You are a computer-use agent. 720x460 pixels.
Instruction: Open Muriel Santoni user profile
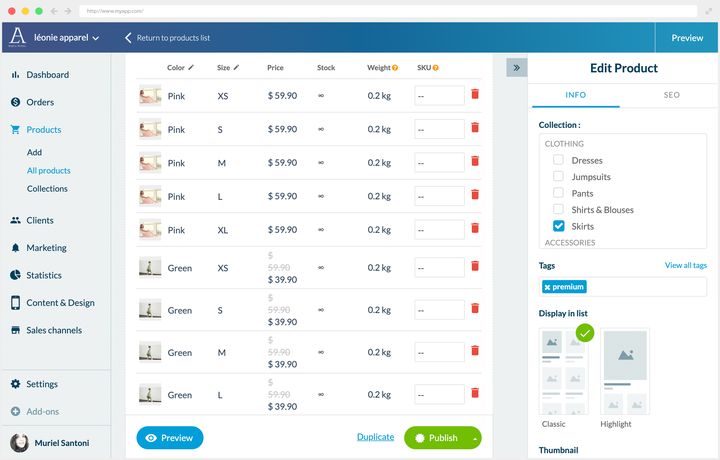click(x=50, y=443)
